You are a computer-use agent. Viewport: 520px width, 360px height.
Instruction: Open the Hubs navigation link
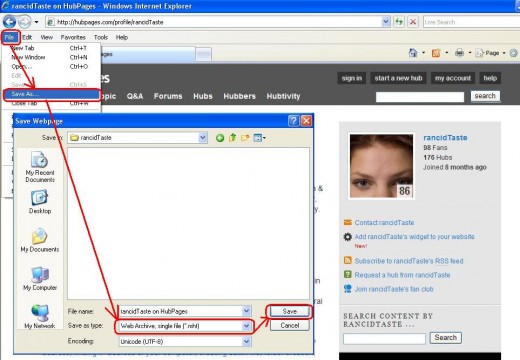(x=203, y=96)
